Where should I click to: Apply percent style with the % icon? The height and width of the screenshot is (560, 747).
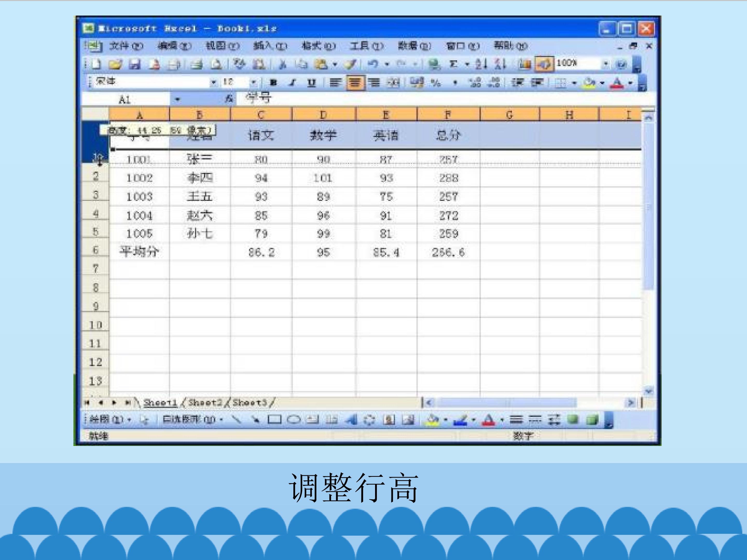pos(436,83)
